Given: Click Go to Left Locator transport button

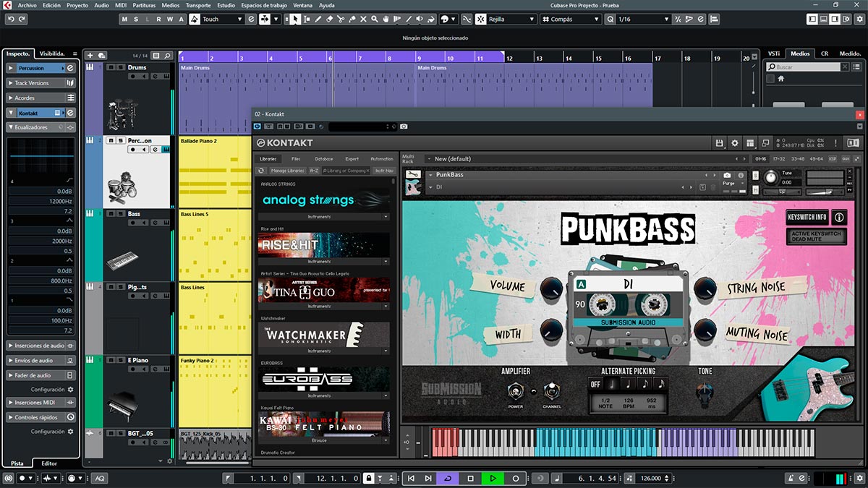Looking at the screenshot, I should (411, 478).
